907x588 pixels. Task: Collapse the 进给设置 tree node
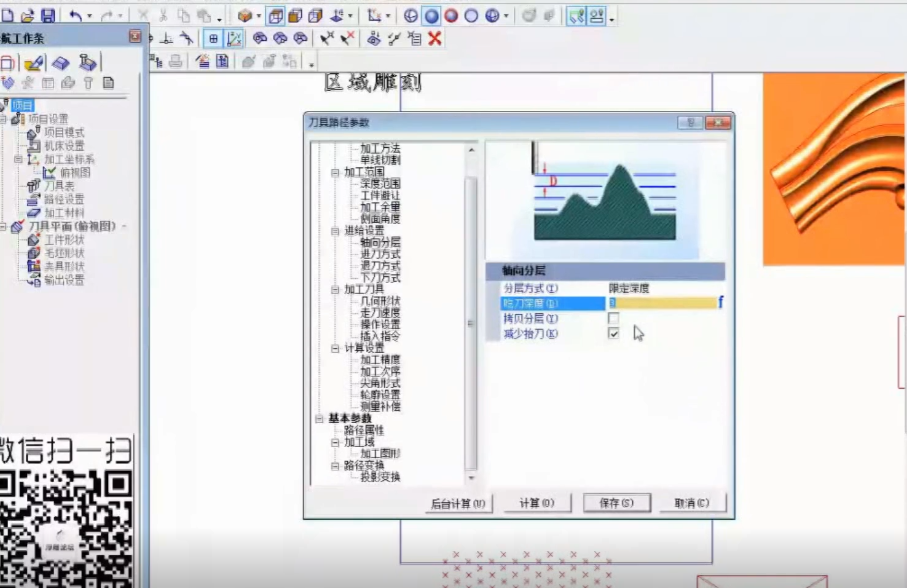click(335, 230)
